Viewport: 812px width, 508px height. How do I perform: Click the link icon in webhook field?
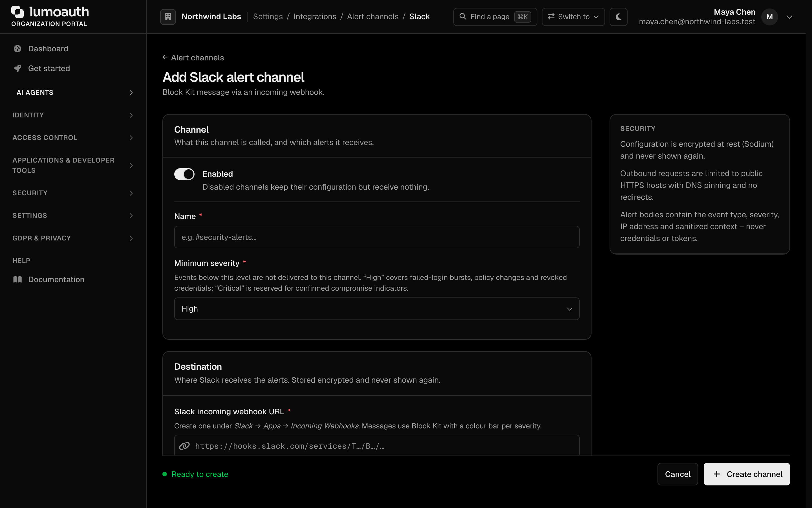(x=185, y=446)
